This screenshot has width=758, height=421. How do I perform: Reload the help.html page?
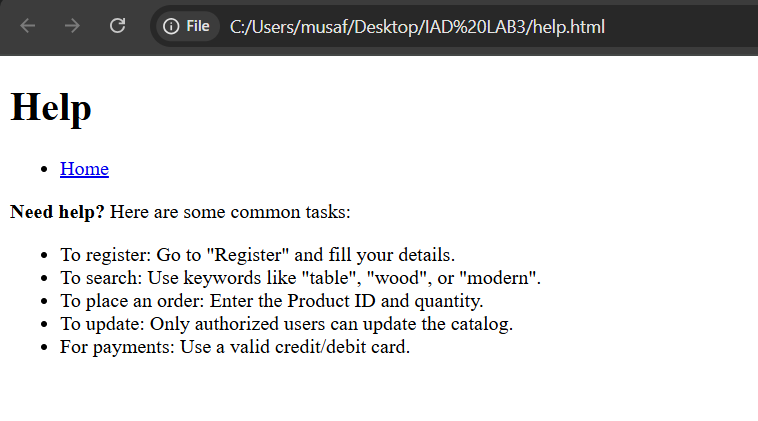click(x=117, y=26)
